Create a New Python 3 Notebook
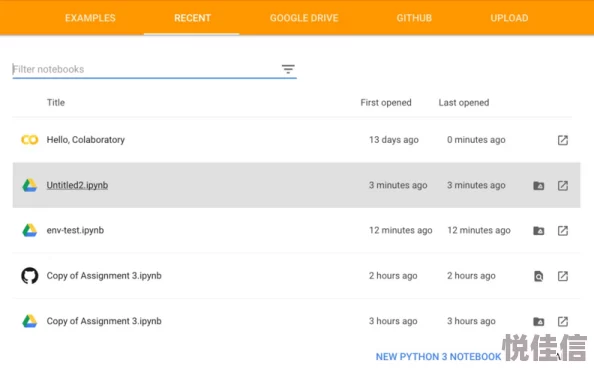Viewport: 594px width, 372px height. pos(438,357)
